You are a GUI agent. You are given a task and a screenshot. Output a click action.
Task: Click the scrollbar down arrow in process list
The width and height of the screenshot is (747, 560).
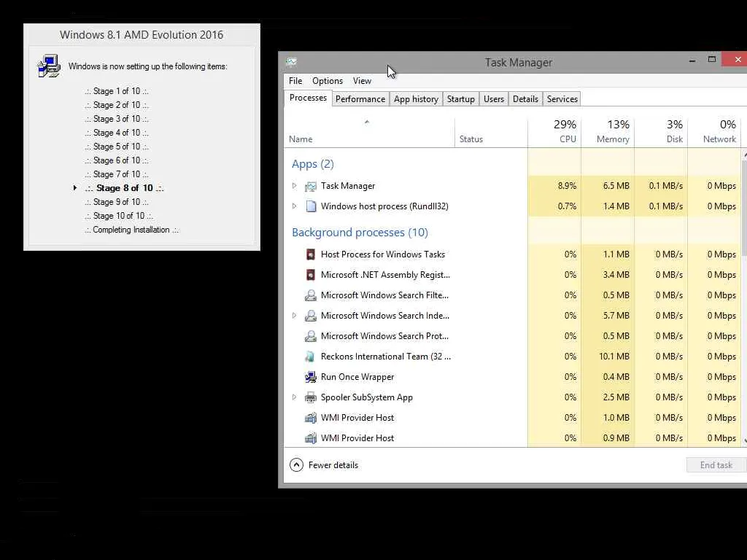(x=745, y=440)
